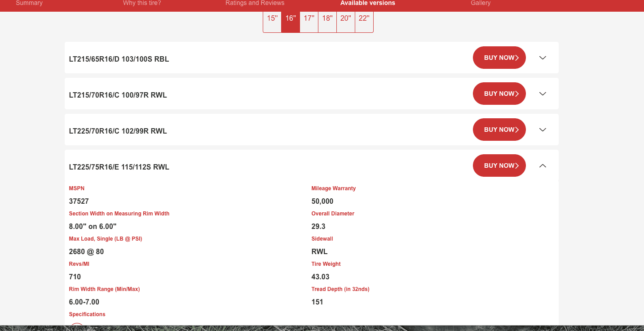This screenshot has width=644, height=331.
Task: Select the MSPN value 37527
Action: tap(79, 201)
